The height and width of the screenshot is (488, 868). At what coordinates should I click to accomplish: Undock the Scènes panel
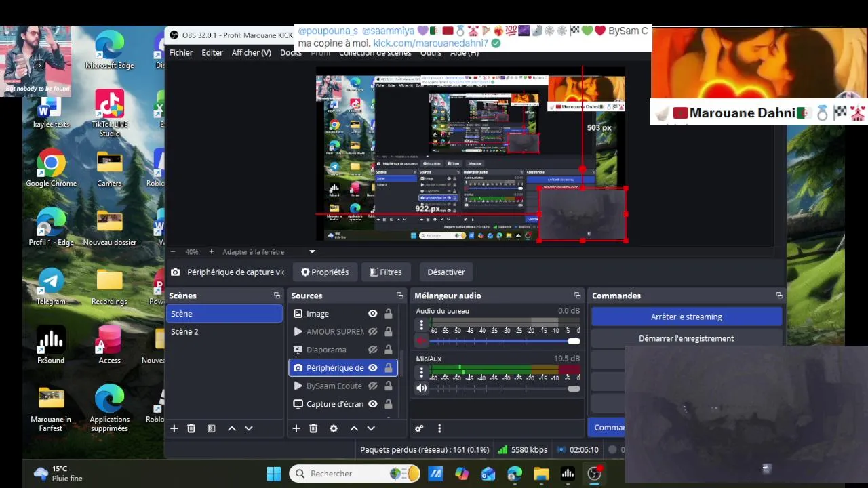coord(277,296)
